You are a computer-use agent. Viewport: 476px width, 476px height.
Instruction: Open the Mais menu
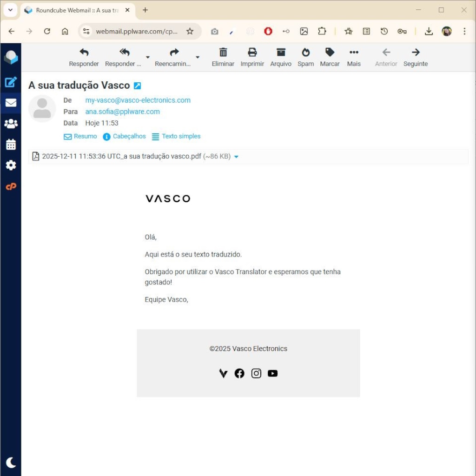354,57
